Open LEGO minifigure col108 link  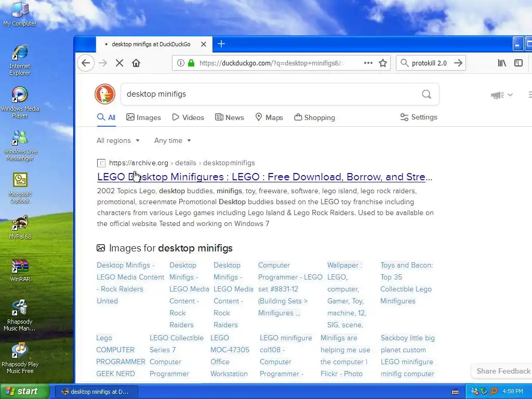click(x=286, y=355)
